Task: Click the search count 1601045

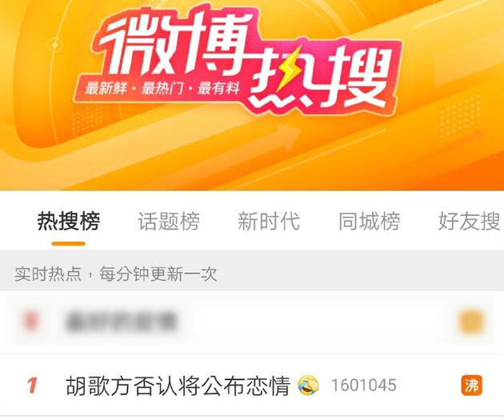Action: (x=363, y=386)
